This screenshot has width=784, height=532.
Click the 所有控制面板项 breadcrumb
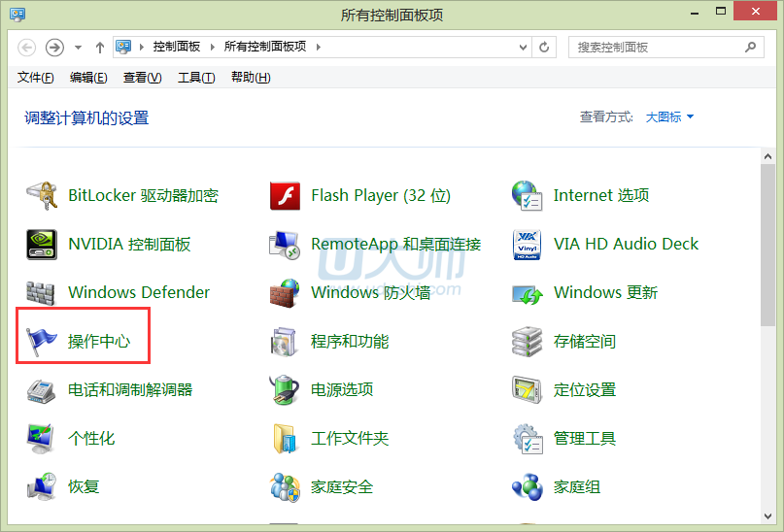(265, 47)
